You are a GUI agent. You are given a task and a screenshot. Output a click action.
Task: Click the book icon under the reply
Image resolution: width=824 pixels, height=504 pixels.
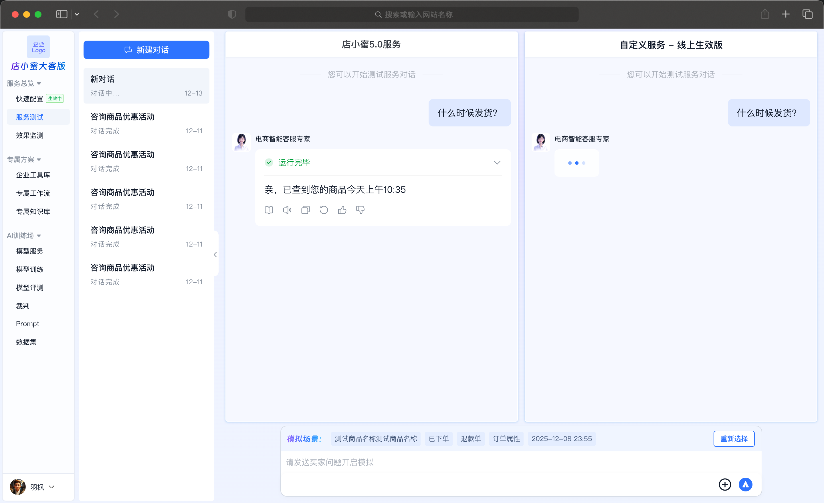tap(269, 210)
